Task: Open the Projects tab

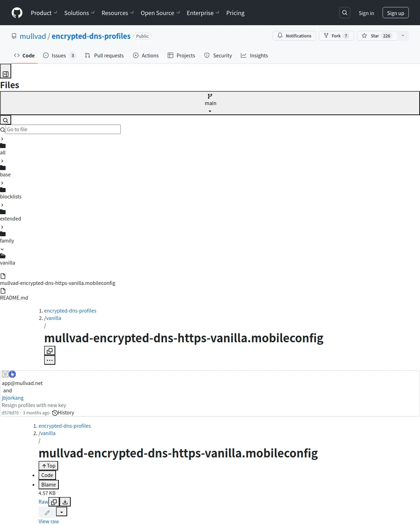Action: pos(181,55)
